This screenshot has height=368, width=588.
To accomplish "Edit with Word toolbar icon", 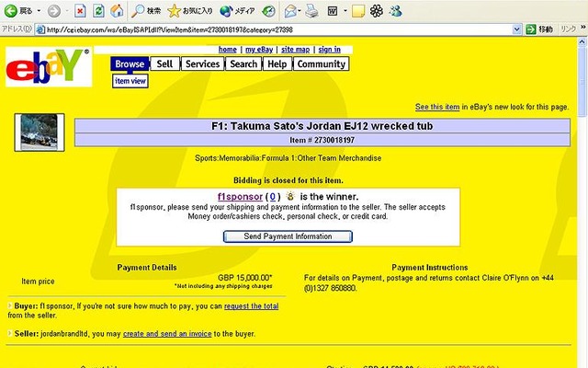I will (x=333, y=11).
